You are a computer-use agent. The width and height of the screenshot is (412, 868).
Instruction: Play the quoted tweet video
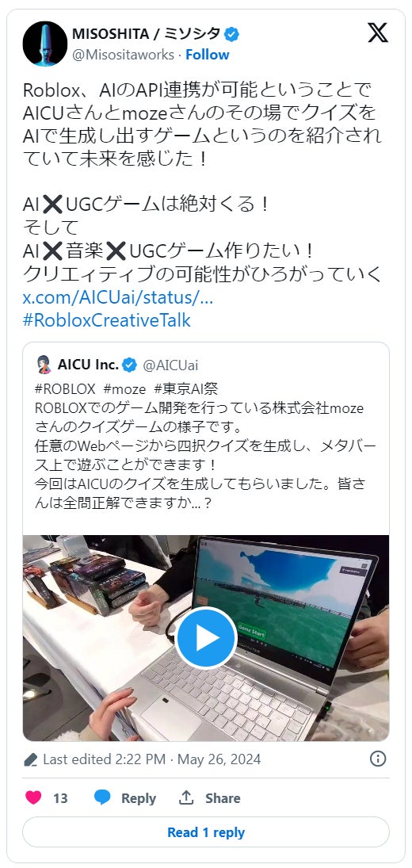[206, 637]
